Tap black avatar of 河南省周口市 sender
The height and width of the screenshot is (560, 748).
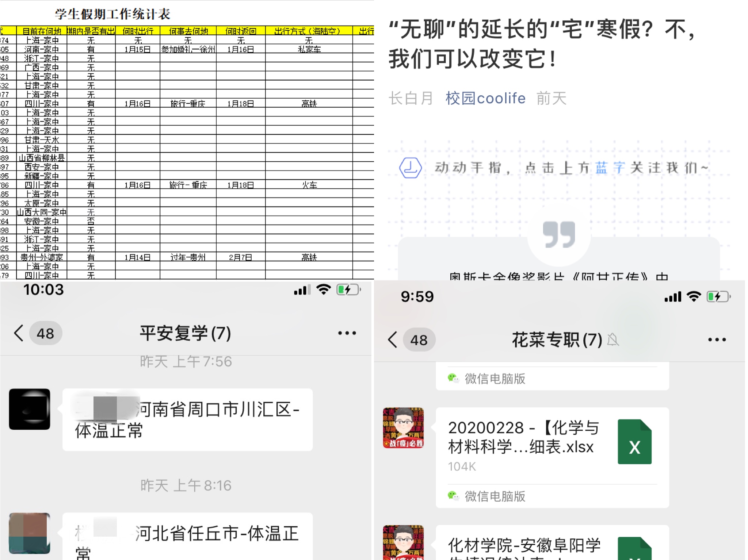pyautogui.click(x=30, y=409)
